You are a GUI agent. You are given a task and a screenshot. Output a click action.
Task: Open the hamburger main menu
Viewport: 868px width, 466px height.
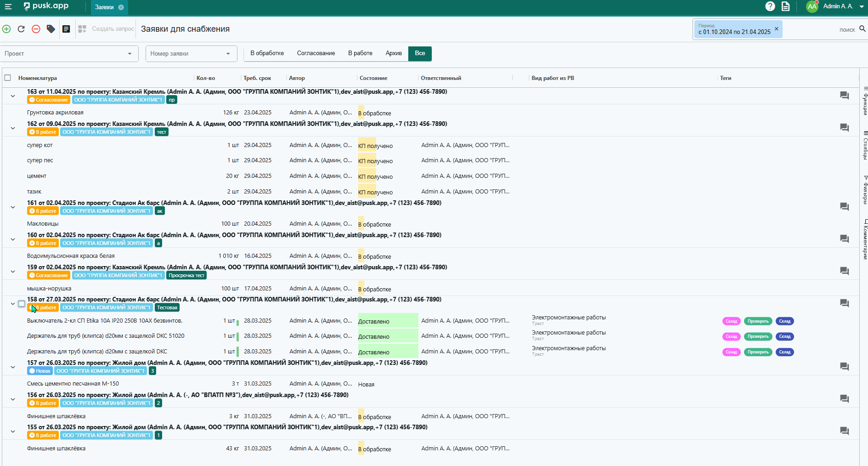point(8,6)
